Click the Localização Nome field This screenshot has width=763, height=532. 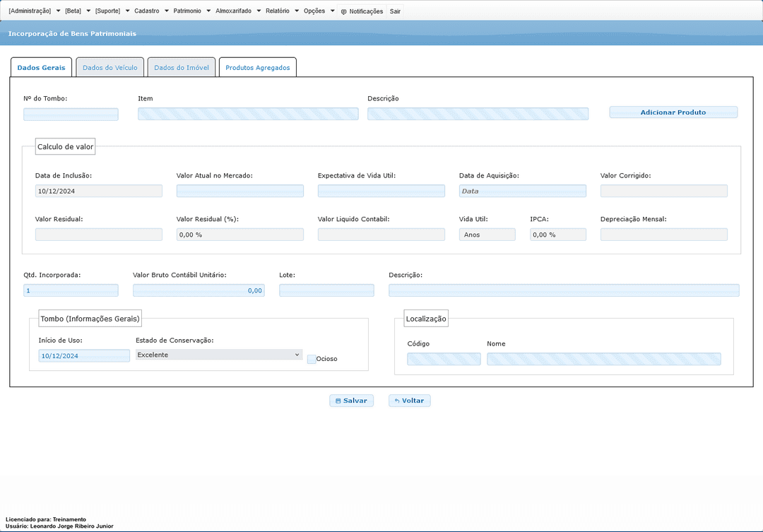coord(604,359)
